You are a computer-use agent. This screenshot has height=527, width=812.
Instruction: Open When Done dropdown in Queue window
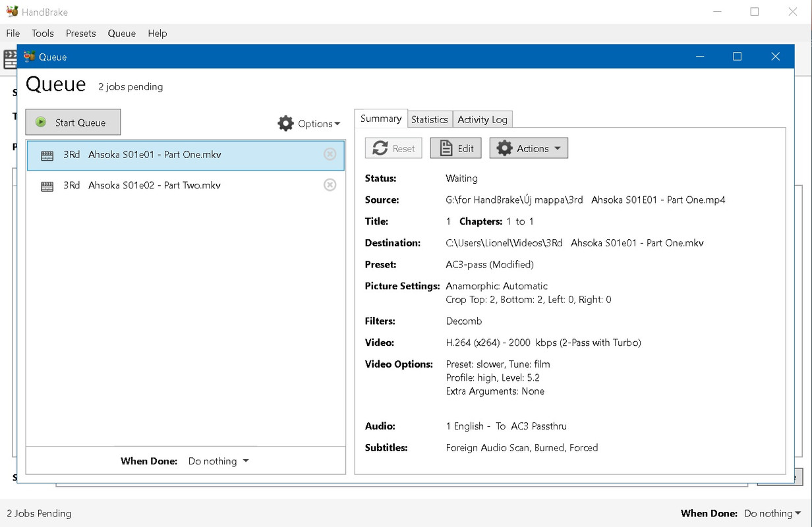coord(219,461)
